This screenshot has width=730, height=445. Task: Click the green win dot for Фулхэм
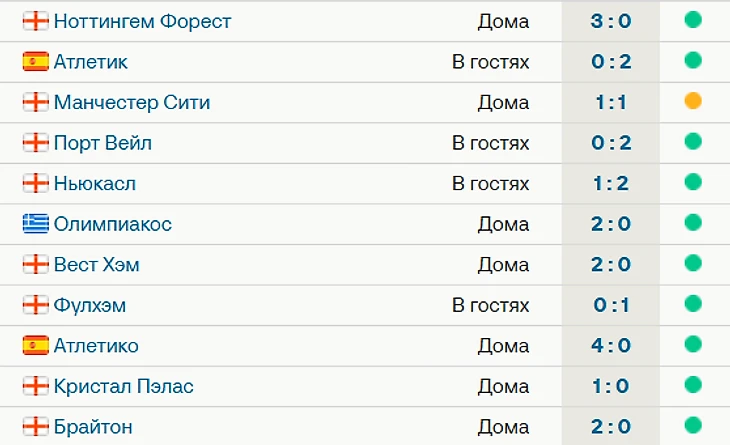point(693,303)
